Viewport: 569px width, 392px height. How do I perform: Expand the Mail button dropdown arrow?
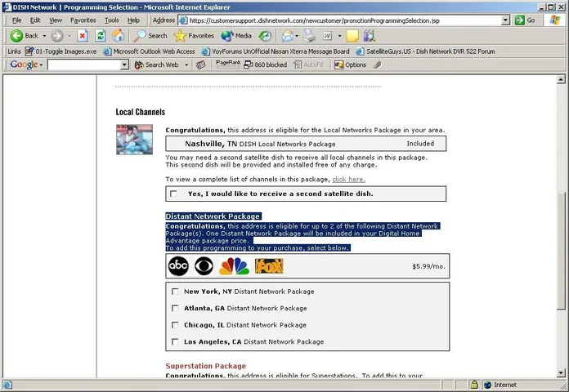pyautogui.click(x=297, y=36)
